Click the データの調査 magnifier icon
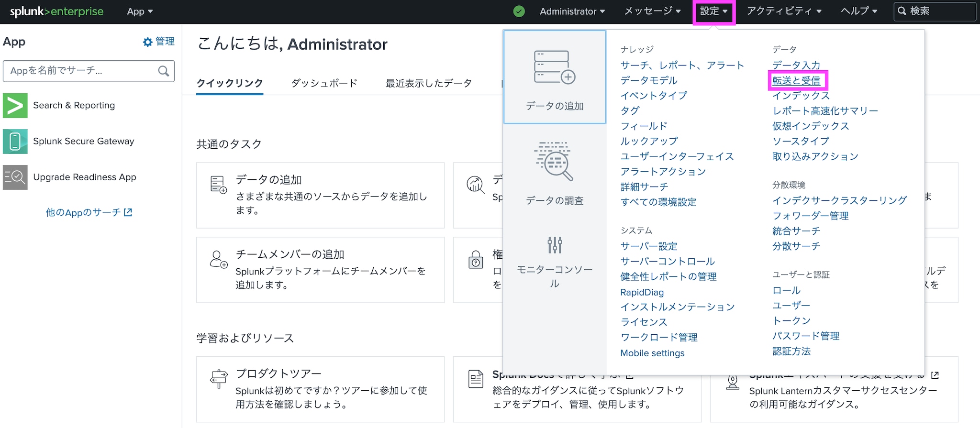Viewport: 980px width, 428px height. (554, 162)
